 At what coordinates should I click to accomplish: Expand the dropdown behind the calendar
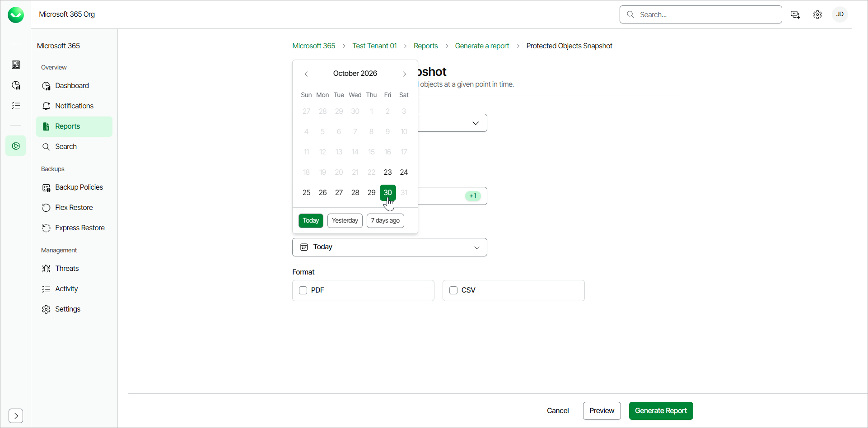coord(476,123)
